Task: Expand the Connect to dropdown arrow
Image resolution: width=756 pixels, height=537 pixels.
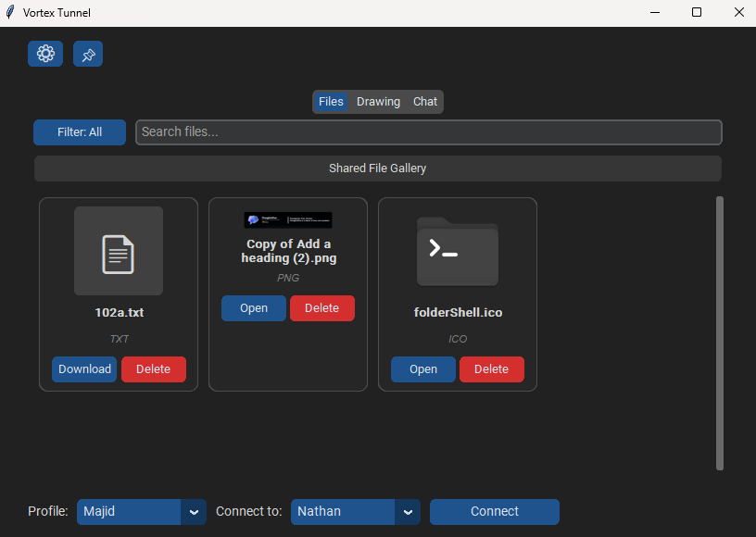Action: tap(408, 512)
